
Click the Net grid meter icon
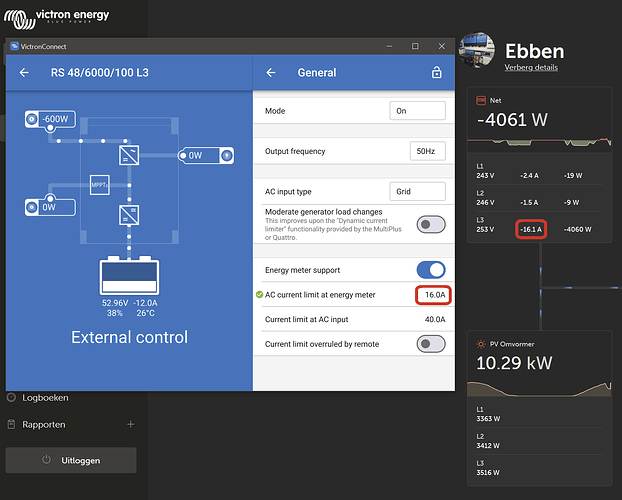tap(481, 100)
